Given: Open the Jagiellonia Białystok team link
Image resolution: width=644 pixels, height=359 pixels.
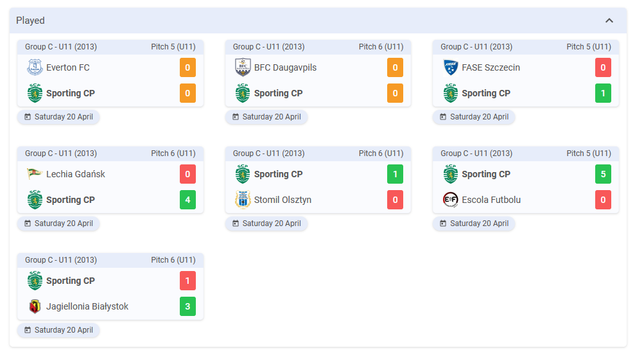Looking at the screenshot, I should tap(87, 306).
